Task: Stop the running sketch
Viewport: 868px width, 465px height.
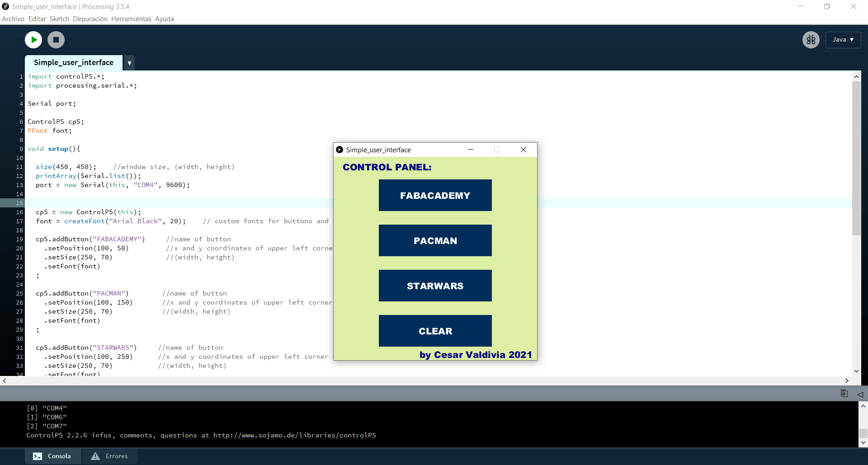Action: tap(56, 40)
